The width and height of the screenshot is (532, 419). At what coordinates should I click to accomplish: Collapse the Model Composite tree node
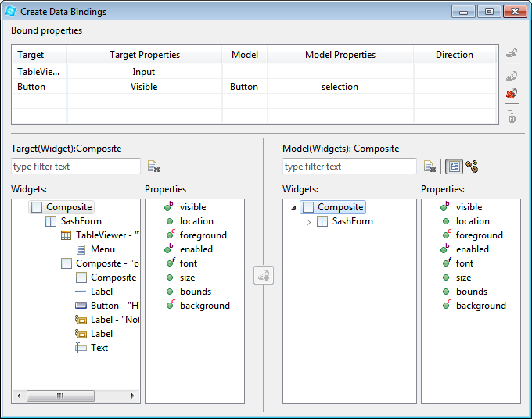[x=293, y=208]
